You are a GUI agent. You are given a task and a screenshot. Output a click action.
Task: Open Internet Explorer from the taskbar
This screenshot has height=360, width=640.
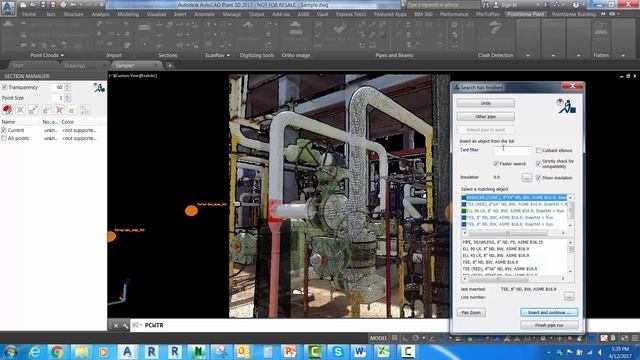coord(34,352)
